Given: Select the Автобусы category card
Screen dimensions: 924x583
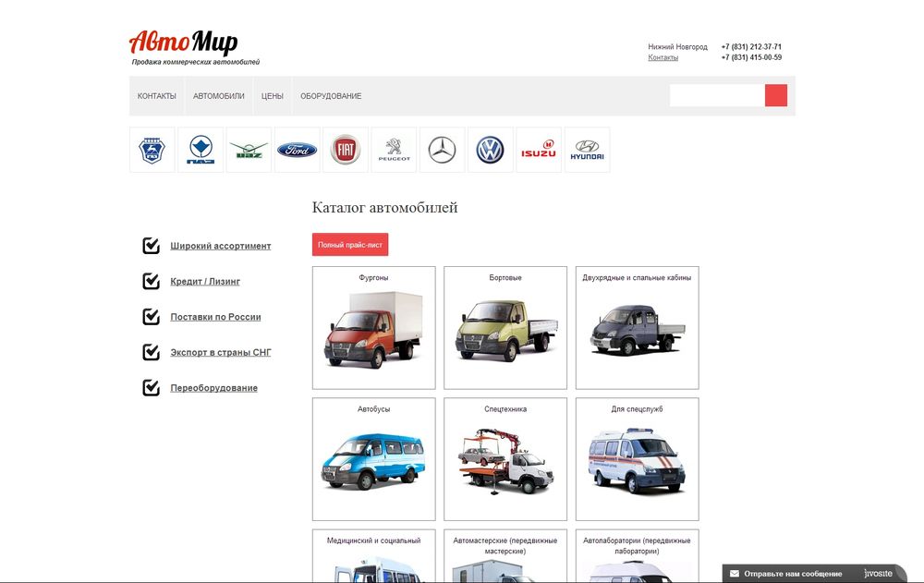Looking at the screenshot, I should 373,459.
